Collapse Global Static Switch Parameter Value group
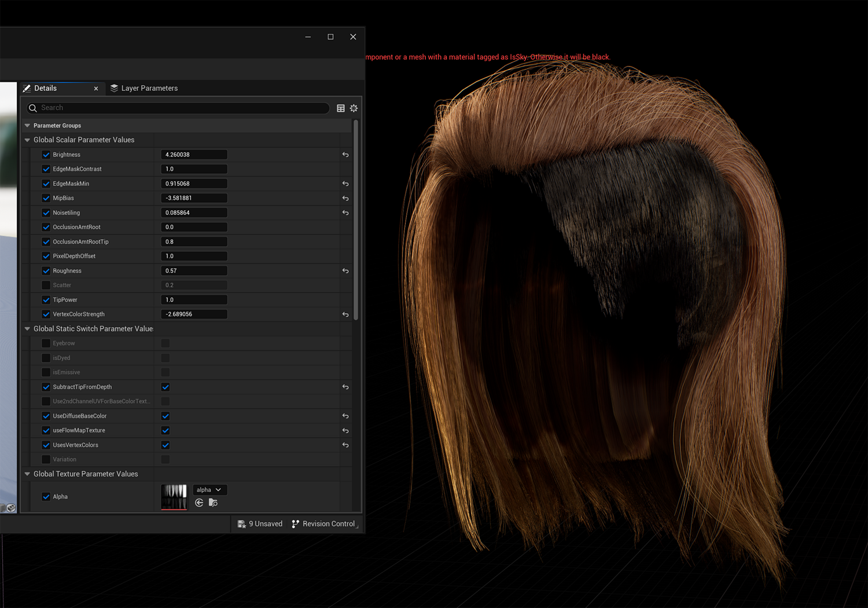Viewport: 868px width, 608px height. 27,329
